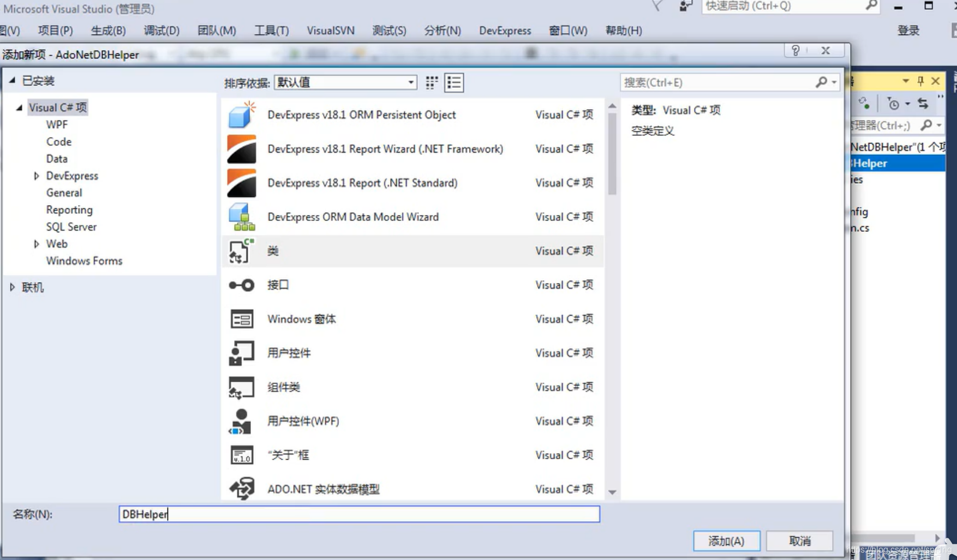Open Solution Explorer window options dropdown arrow
957x560 pixels.
[906, 81]
